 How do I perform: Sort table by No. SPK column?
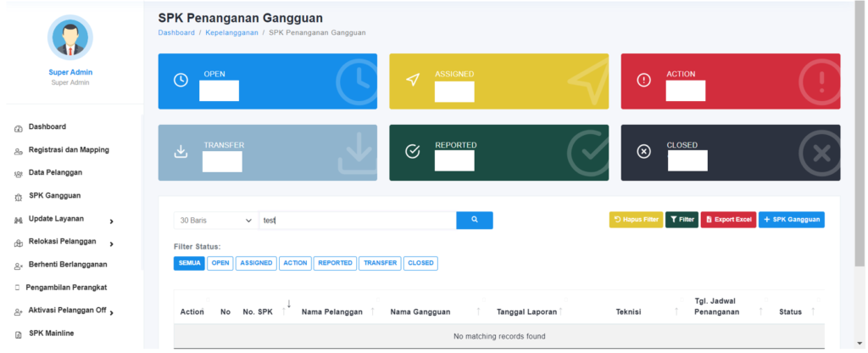click(258, 312)
